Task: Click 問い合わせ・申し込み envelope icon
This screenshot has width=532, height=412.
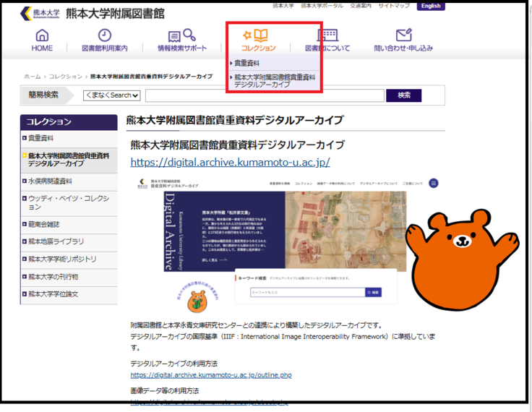Action: click(x=403, y=35)
